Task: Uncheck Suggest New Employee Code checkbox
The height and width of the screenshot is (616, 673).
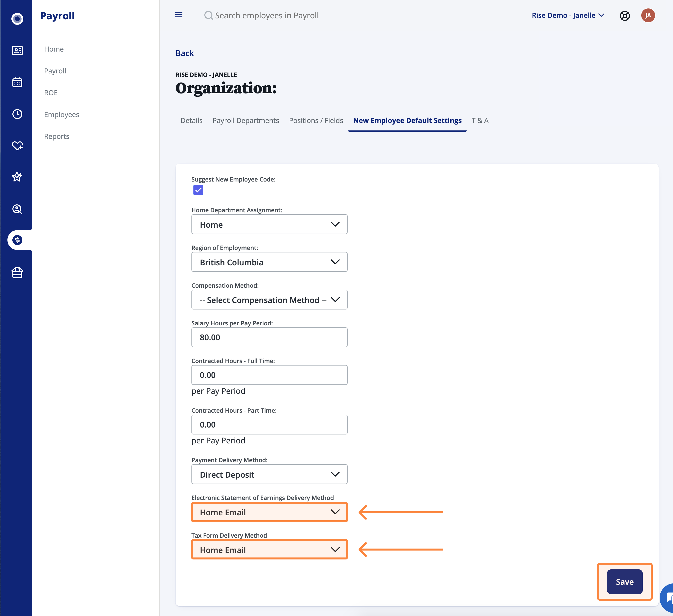Action: (198, 190)
